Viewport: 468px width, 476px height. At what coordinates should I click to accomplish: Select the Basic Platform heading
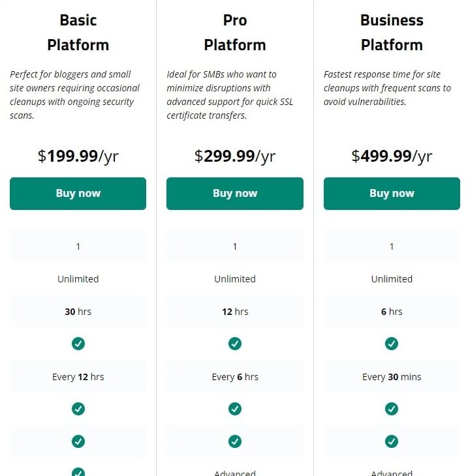pos(78,33)
